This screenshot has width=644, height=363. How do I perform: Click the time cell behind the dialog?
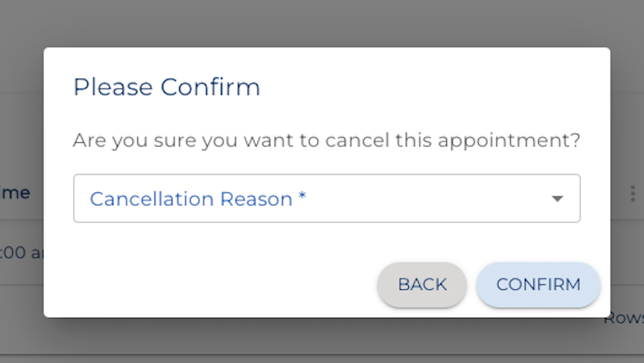(x=21, y=253)
